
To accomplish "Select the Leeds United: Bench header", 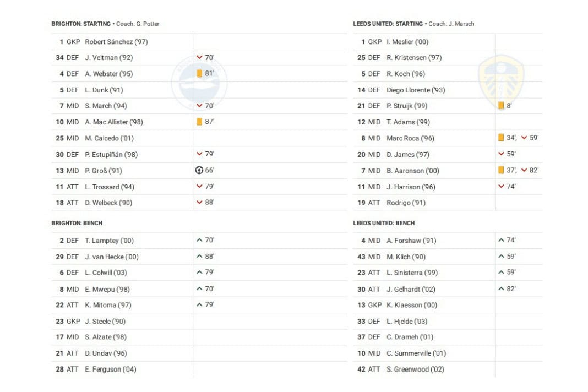I will coord(384,224).
